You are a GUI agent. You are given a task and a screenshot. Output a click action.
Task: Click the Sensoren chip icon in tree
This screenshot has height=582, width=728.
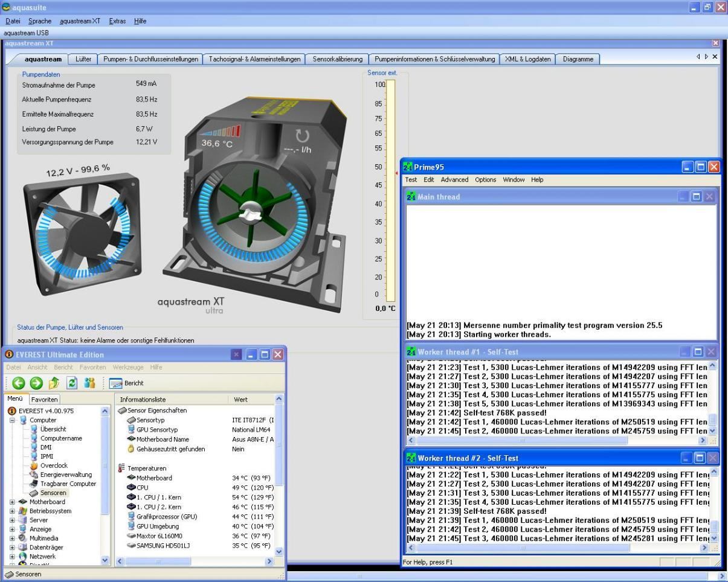click(x=34, y=493)
